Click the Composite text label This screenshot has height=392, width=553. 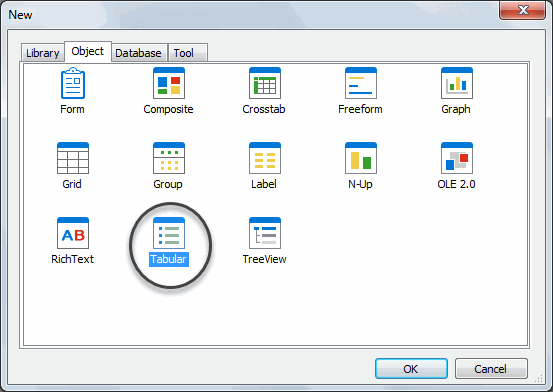(168, 109)
